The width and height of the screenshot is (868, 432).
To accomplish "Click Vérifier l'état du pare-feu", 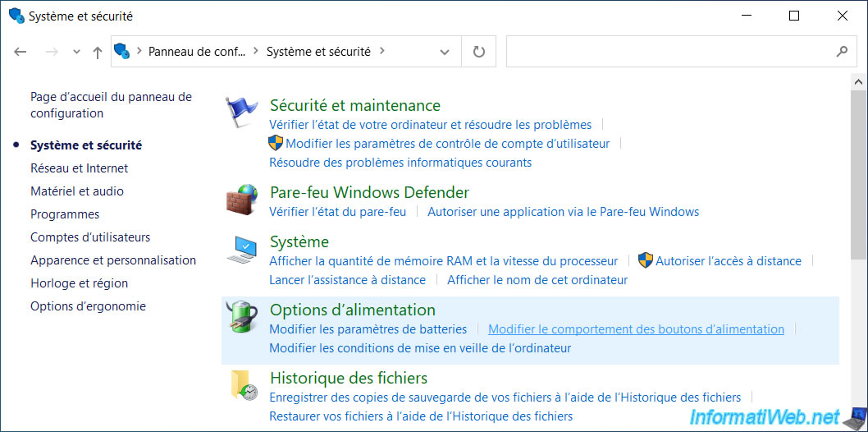I will coord(338,212).
